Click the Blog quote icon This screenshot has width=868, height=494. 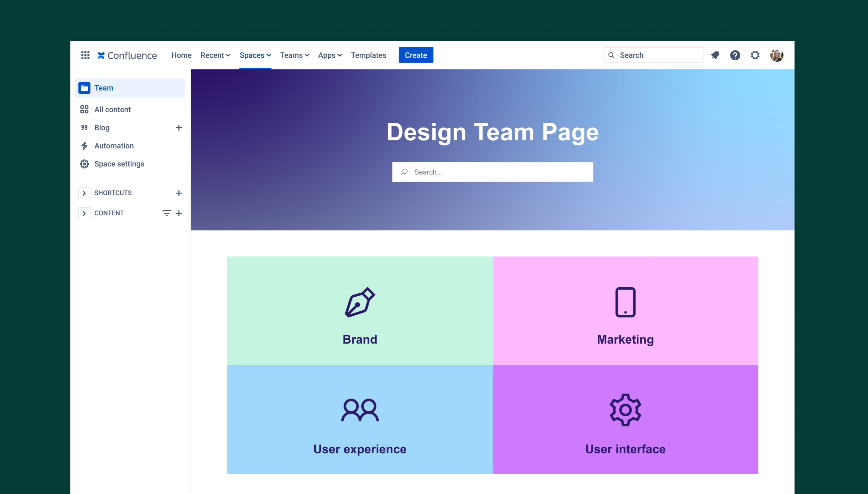84,128
